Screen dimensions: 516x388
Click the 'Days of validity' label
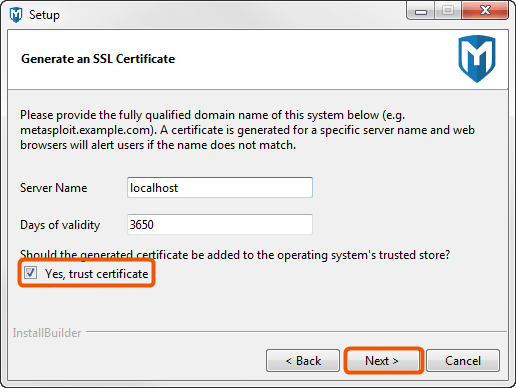click(x=60, y=225)
